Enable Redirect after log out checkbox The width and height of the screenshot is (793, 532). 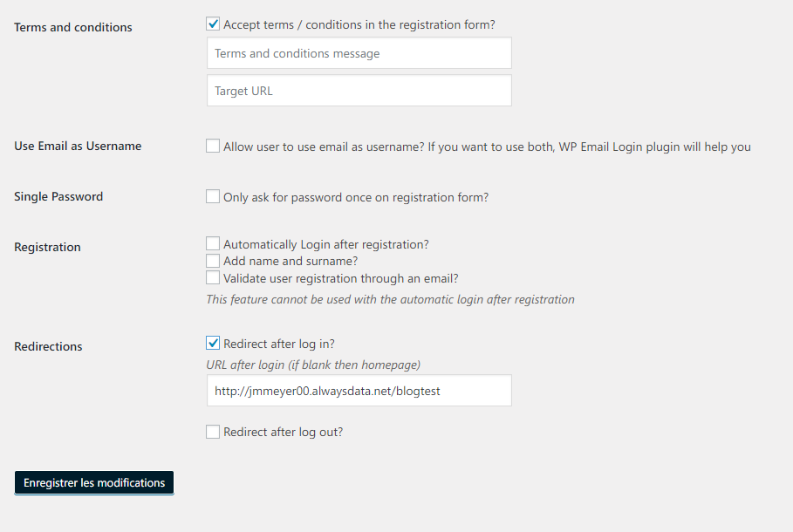point(213,432)
